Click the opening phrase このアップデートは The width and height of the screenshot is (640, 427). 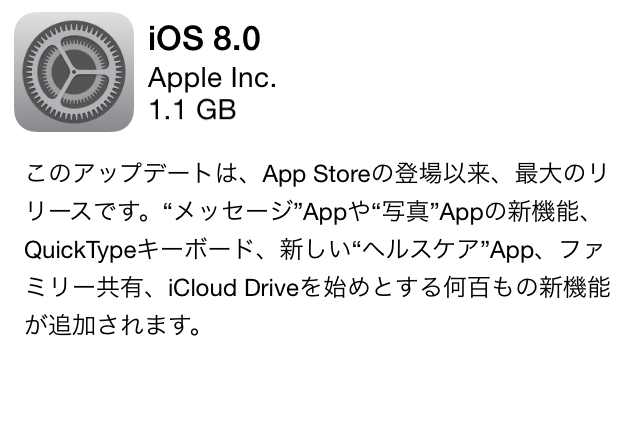click(x=132, y=173)
